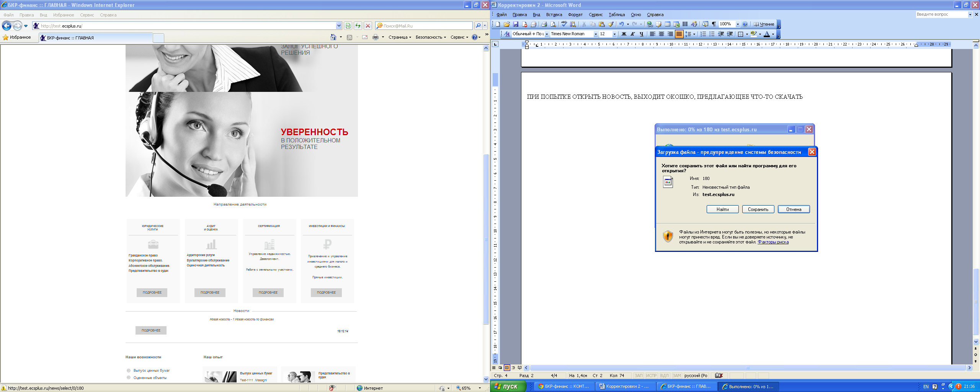
Task: Click the IE print icon
Action: point(376,37)
